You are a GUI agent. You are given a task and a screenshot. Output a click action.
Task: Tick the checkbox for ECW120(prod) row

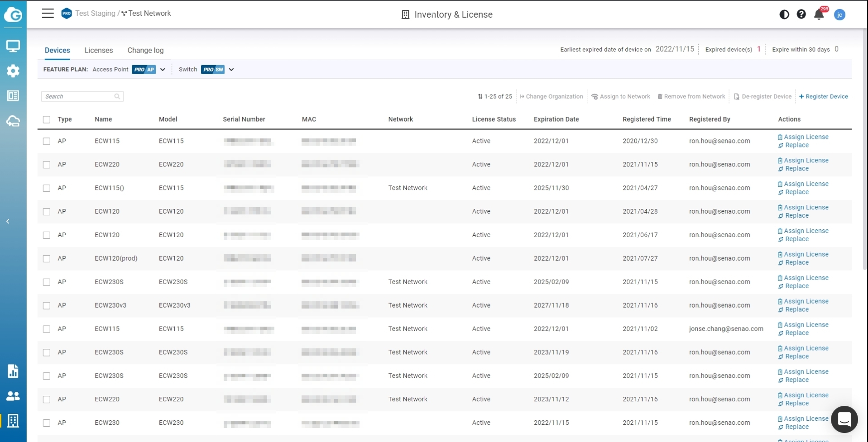[x=47, y=259]
